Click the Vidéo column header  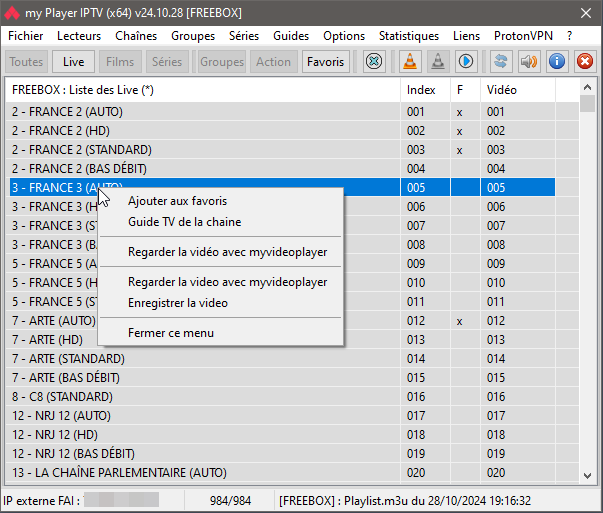518,90
